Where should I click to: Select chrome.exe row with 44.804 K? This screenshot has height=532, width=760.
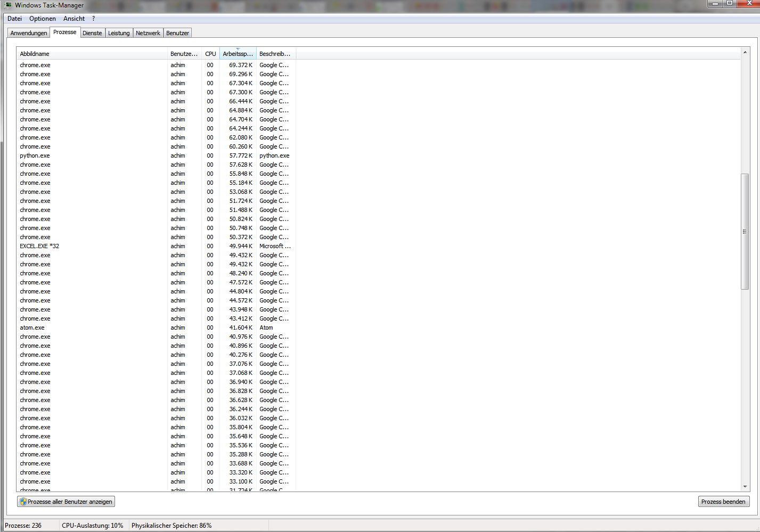pyautogui.click(x=156, y=291)
